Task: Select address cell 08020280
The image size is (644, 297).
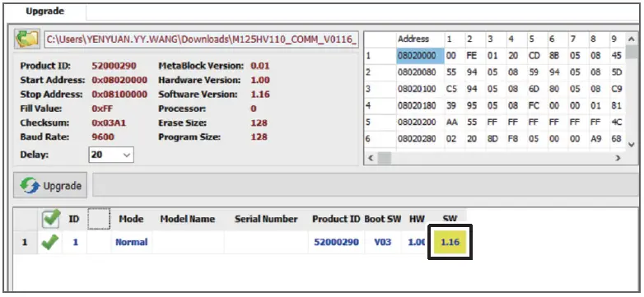Action: click(x=420, y=139)
